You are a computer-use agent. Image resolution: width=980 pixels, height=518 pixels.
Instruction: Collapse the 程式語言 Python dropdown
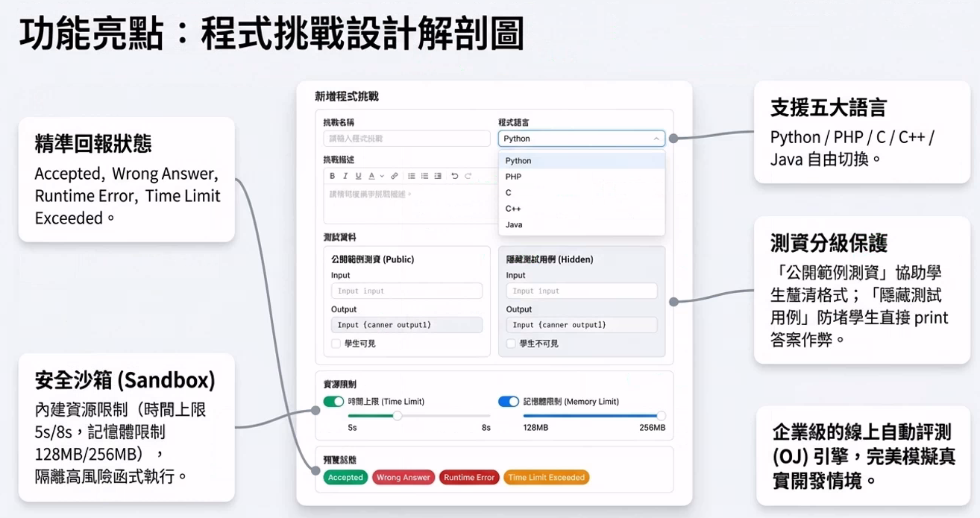tap(581, 139)
